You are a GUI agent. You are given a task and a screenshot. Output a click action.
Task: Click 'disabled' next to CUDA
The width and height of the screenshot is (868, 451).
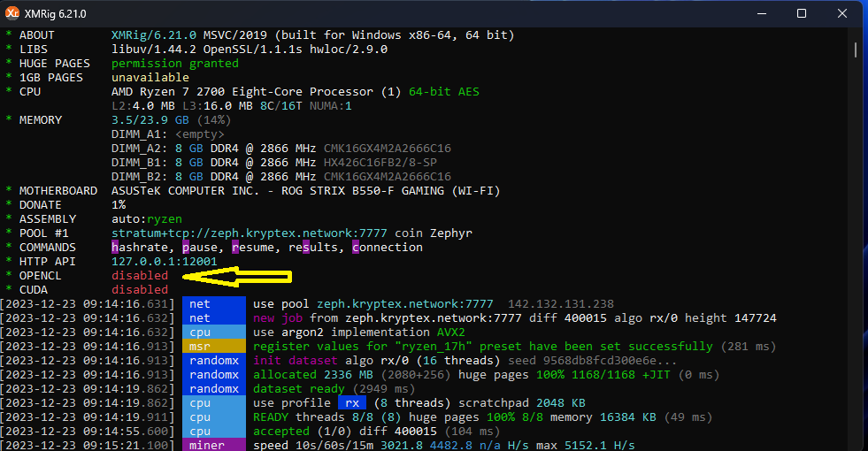coord(140,289)
